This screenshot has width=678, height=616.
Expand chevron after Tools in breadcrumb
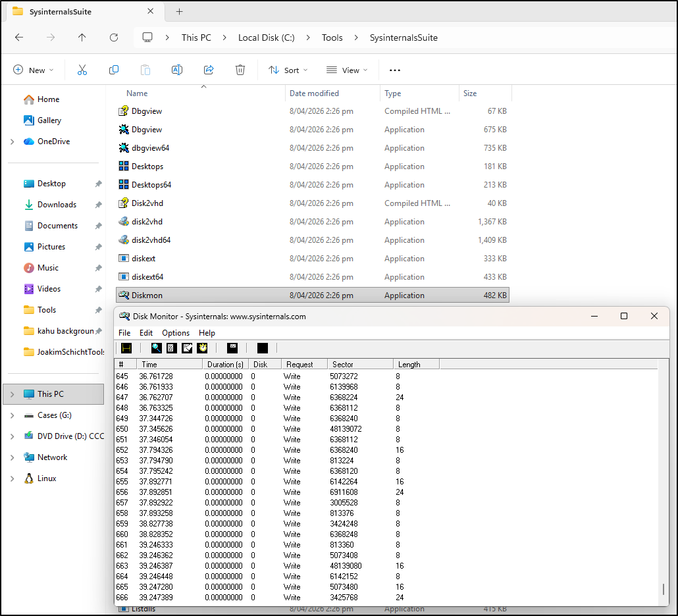(356, 38)
